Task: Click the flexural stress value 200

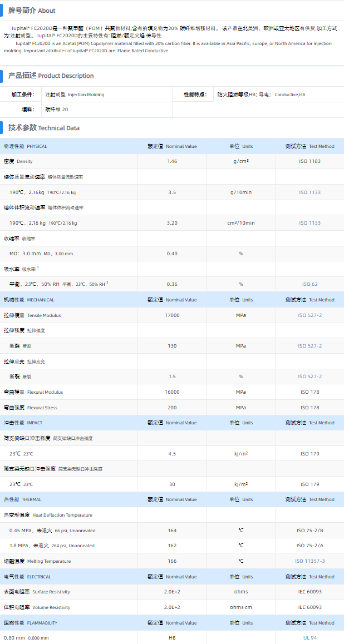Action: [172, 408]
